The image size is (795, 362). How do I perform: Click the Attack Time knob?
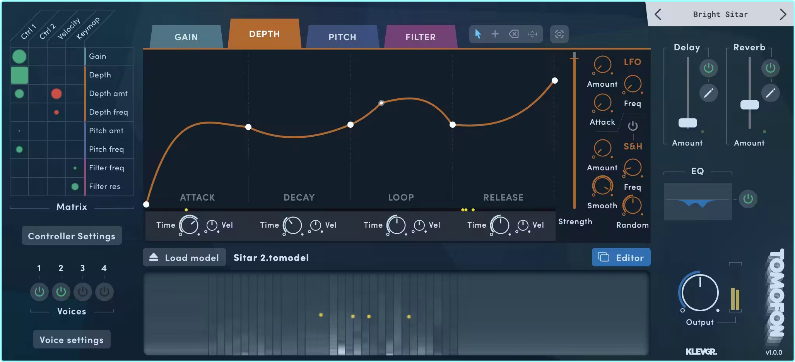[189, 225]
